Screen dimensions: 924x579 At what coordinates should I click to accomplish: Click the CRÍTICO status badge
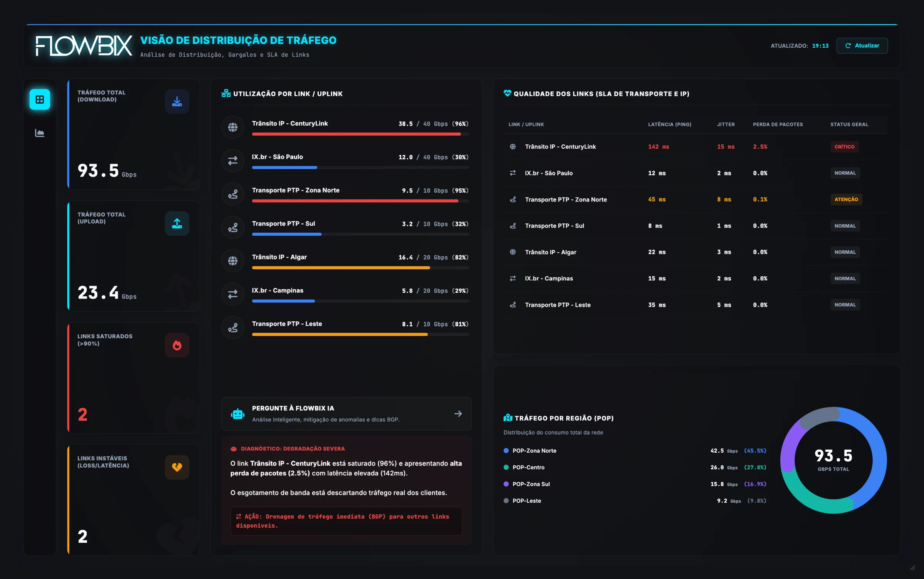(x=844, y=147)
